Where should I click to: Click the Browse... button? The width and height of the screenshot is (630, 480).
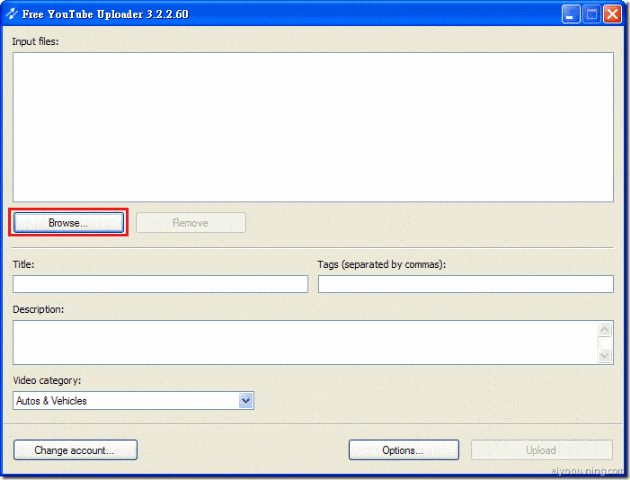pos(69,223)
